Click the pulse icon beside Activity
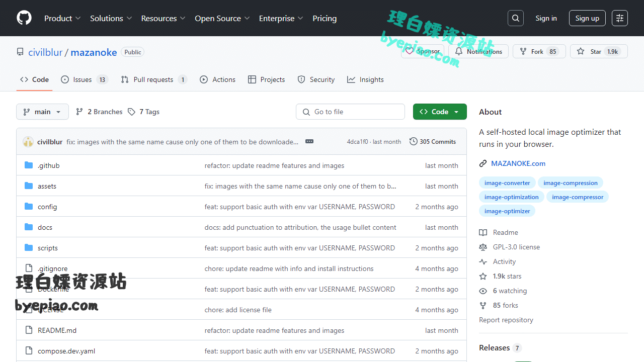 483,261
